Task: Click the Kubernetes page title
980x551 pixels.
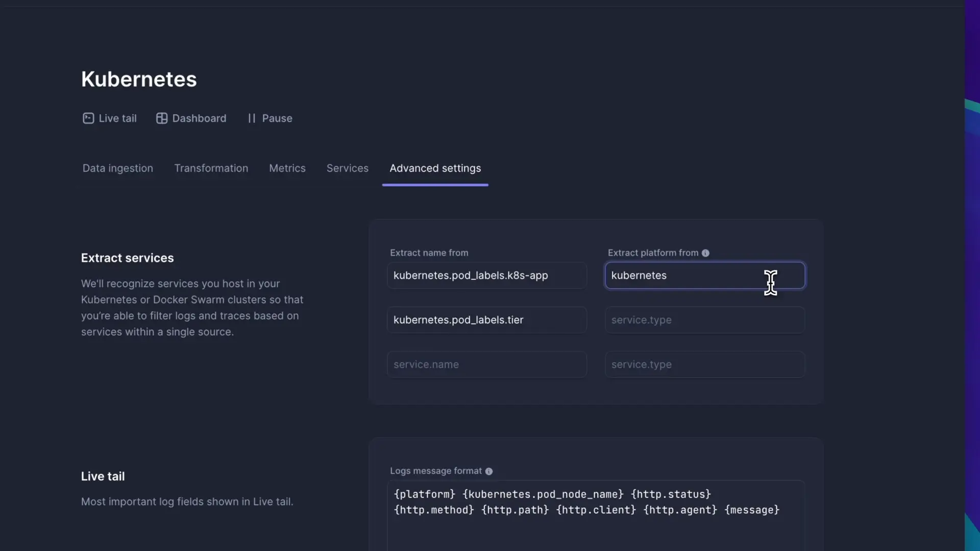Action: click(x=139, y=80)
